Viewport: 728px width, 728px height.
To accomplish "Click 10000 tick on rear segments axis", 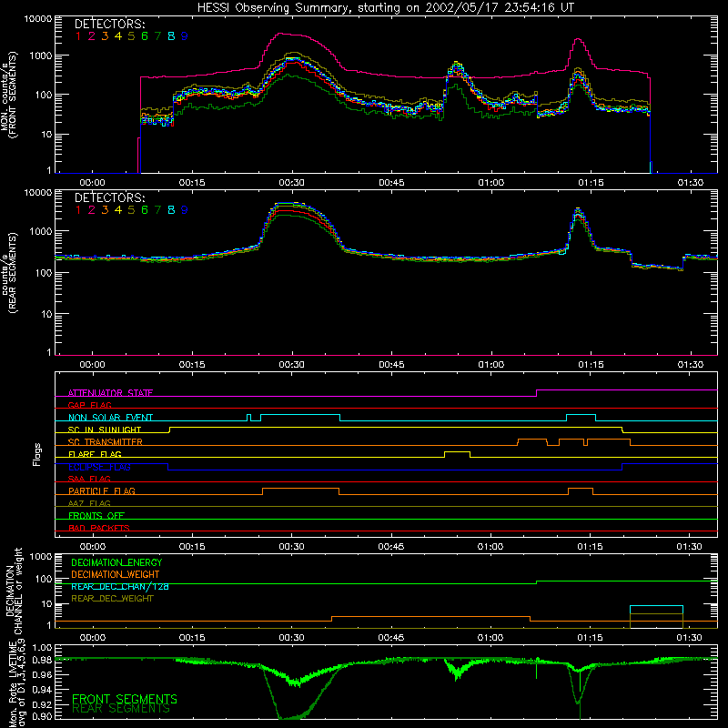I will pyautogui.click(x=38, y=192).
